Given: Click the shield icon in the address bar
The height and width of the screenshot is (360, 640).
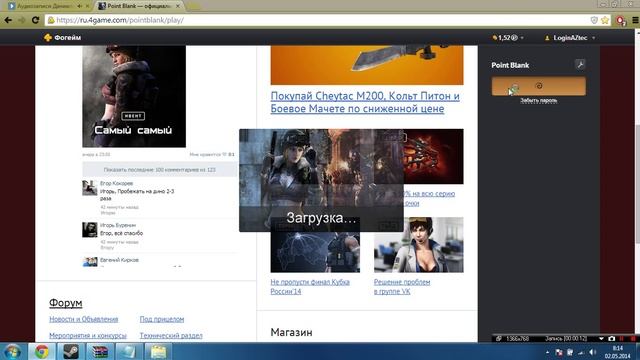Looking at the screenshot, I should [594, 20].
